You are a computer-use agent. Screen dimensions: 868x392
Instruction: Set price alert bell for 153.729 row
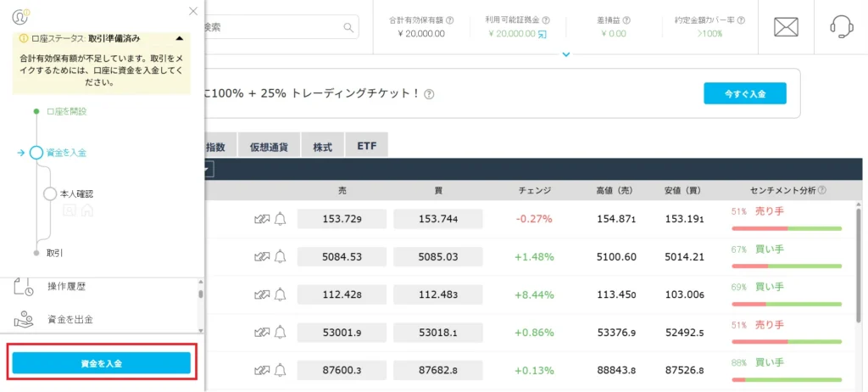(x=281, y=219)
